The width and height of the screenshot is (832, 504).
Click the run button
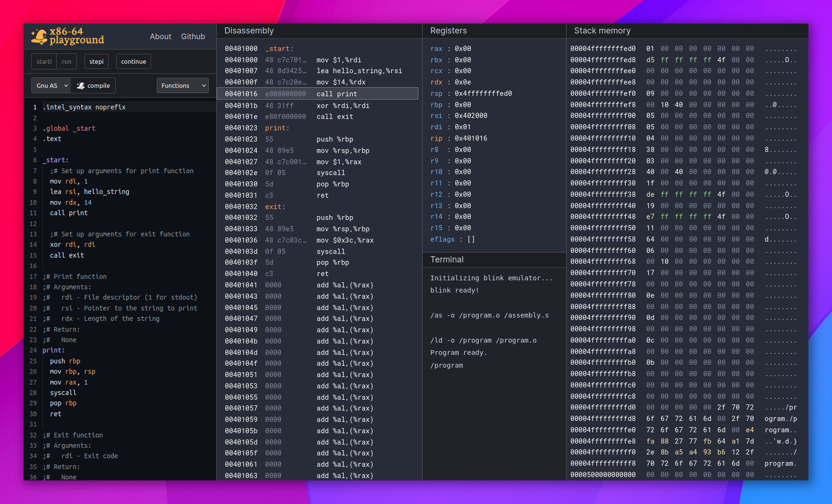(67, 61)
